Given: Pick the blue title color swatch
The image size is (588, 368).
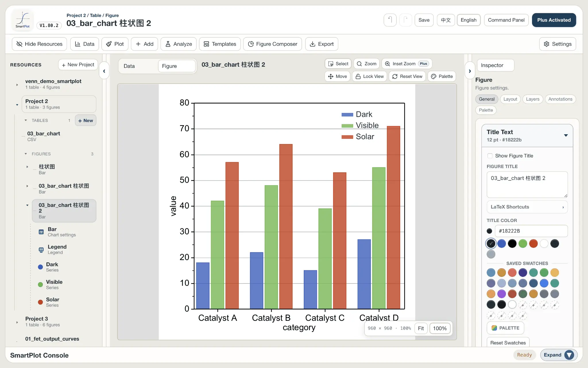Looking at the screenshot, I should [x=502, y=244].
